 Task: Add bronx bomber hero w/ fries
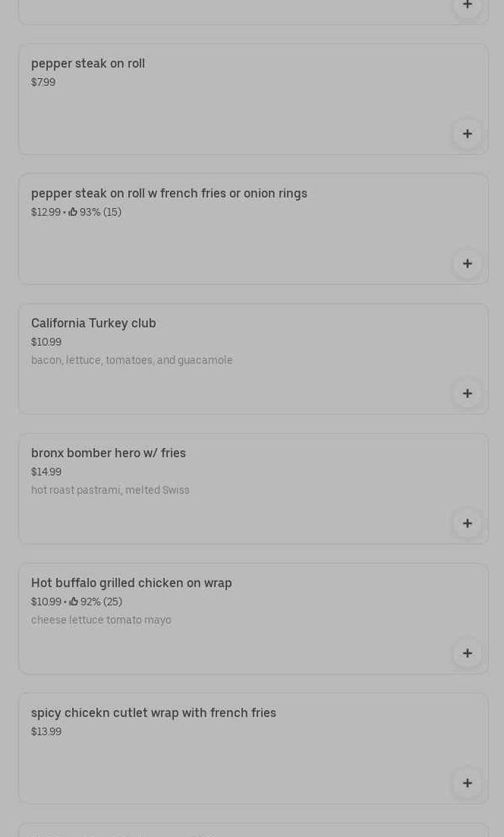[x=468, y=523]
